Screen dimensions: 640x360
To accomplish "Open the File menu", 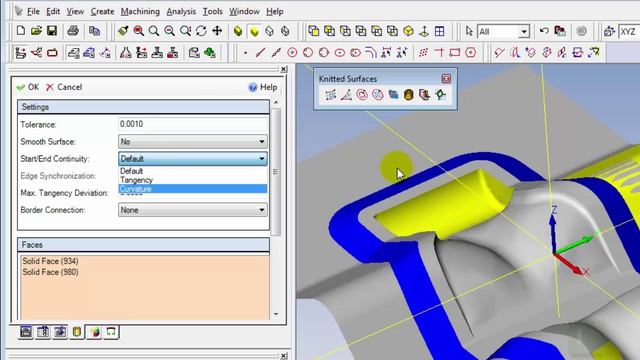I will click(33, 11).
